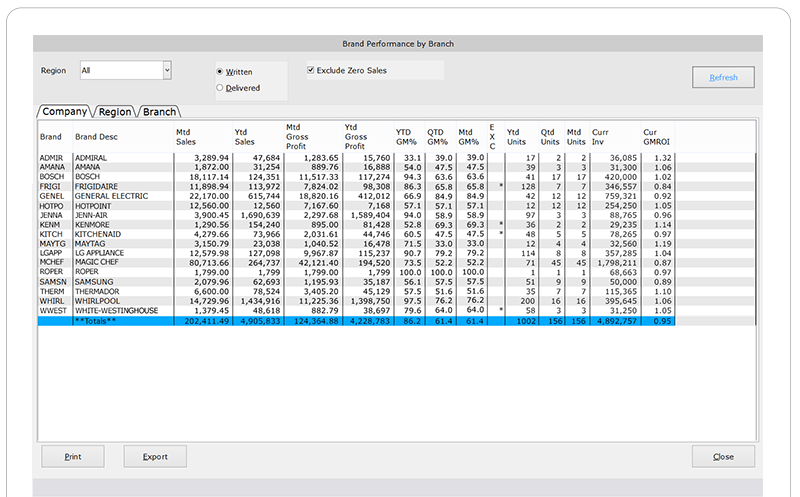Click total Mtd Sales value 202,411.49

point(206,321)
